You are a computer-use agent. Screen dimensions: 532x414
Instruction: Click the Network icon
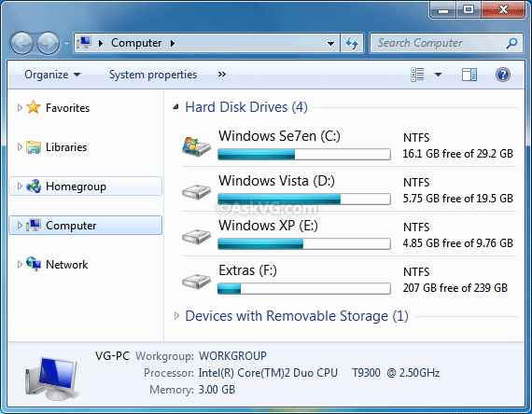click(x=34, y=264)
